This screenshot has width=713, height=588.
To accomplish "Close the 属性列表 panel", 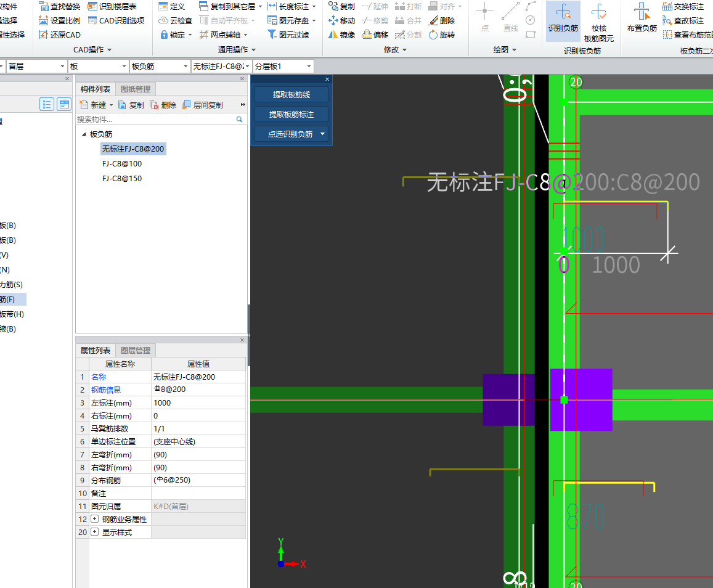I will (x=242, y=340).
